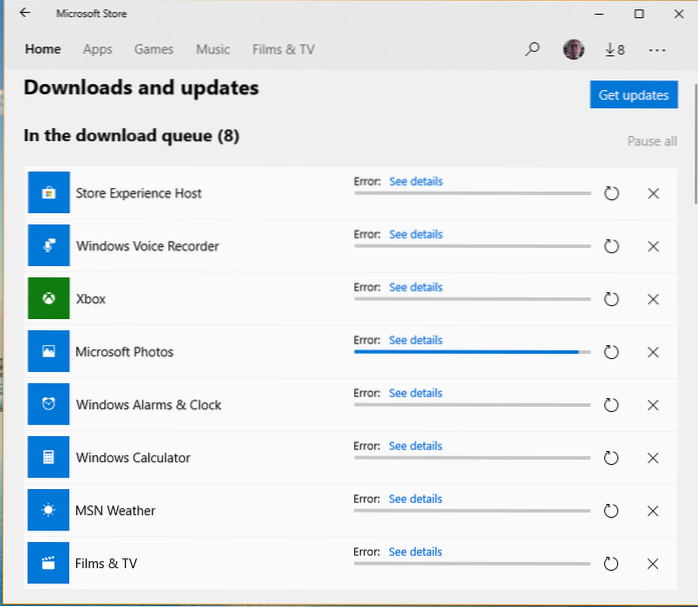Remove Microsoft Photos from the queue
The width and height of the screenshot is (698, 607).
[x=653, y=352]
